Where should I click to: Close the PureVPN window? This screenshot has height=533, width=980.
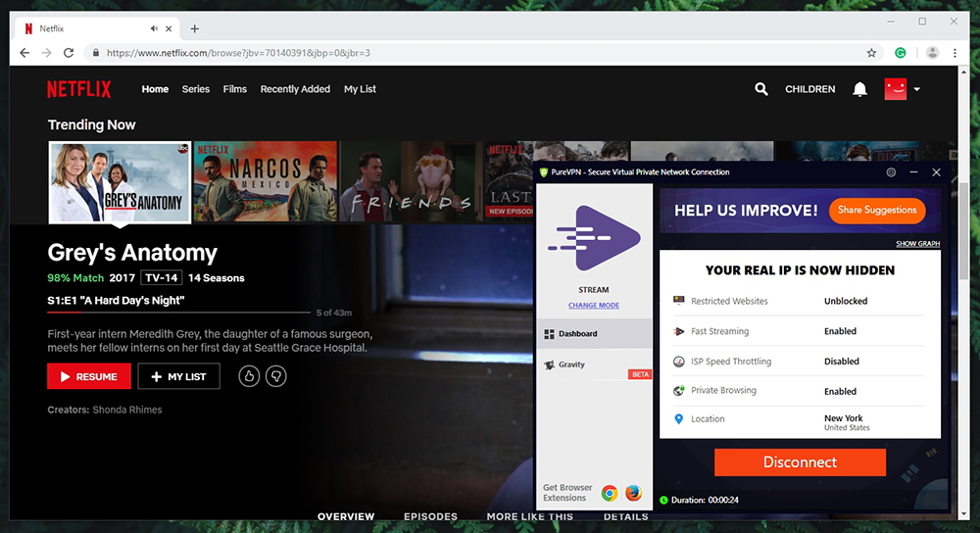pyautogui.click(x=936, y=172)
